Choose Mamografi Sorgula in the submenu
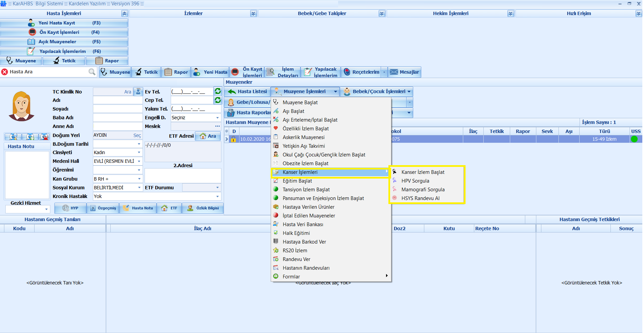The height and width of the screenshot is (333, 644). click(x=423, y=190)
